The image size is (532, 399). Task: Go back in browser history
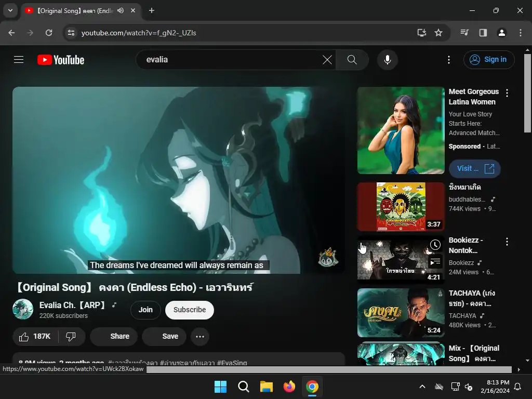(x=11, y=33)
